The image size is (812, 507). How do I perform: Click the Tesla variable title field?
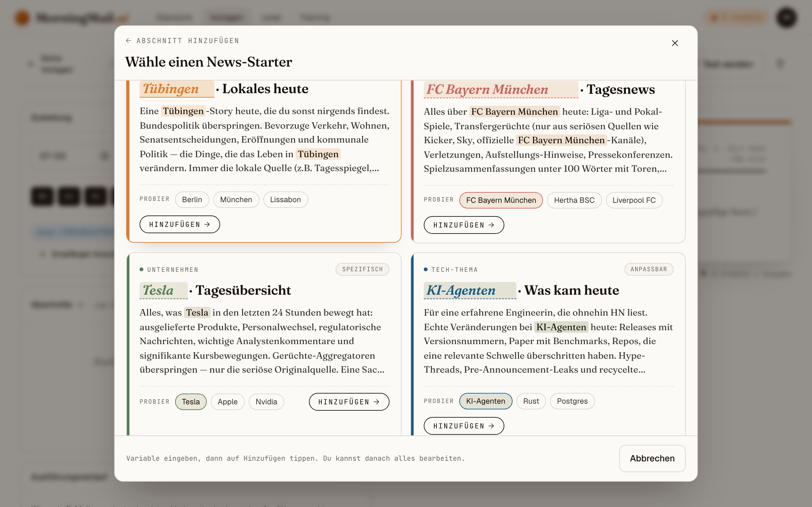(163, 290)
